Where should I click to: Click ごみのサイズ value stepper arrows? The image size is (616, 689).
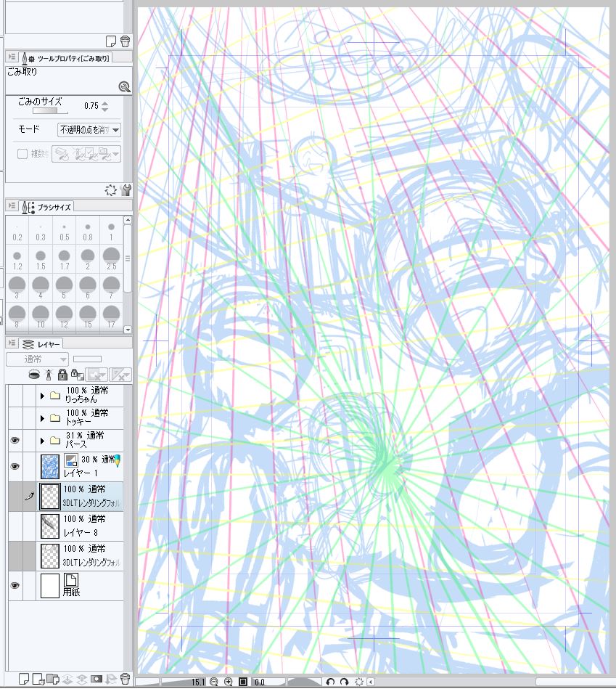105,106
